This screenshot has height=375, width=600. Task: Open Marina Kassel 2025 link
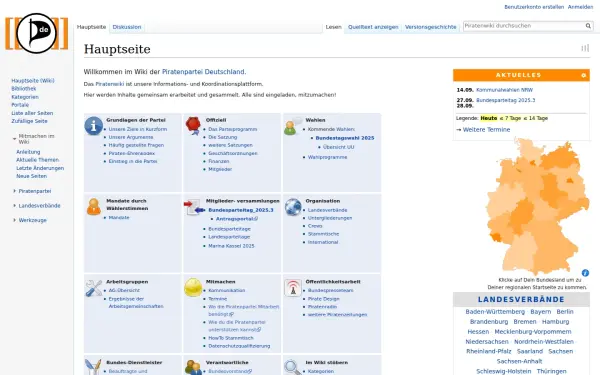pos(231,246)
